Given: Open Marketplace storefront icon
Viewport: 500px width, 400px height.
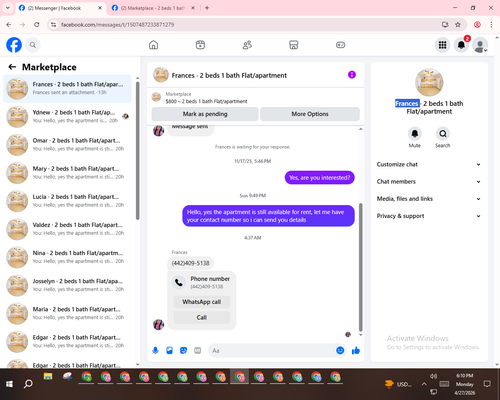Looking at the screenshot, I should pyautogui.click(x=294, y=45).
